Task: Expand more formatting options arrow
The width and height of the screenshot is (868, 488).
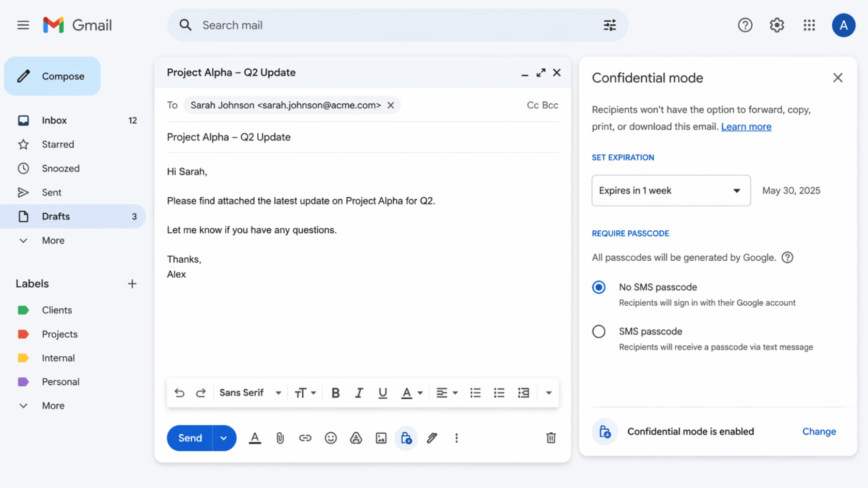Action: (549, 393)
